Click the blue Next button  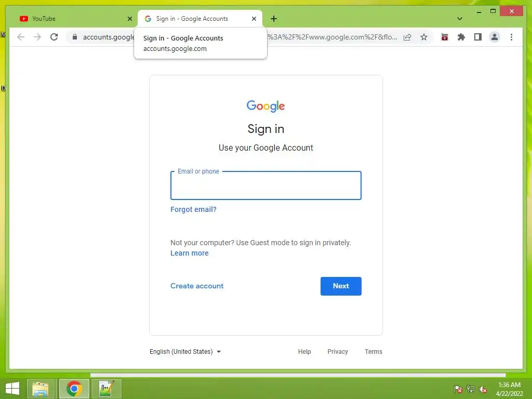pyautogui.click(x=341, y=286)
